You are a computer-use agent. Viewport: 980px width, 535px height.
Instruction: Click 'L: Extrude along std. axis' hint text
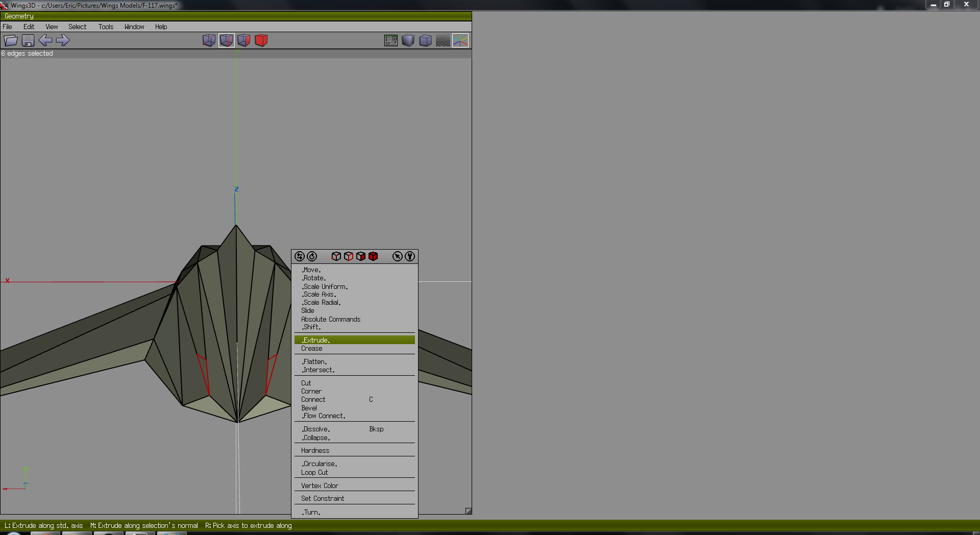[x=43, y=525]
